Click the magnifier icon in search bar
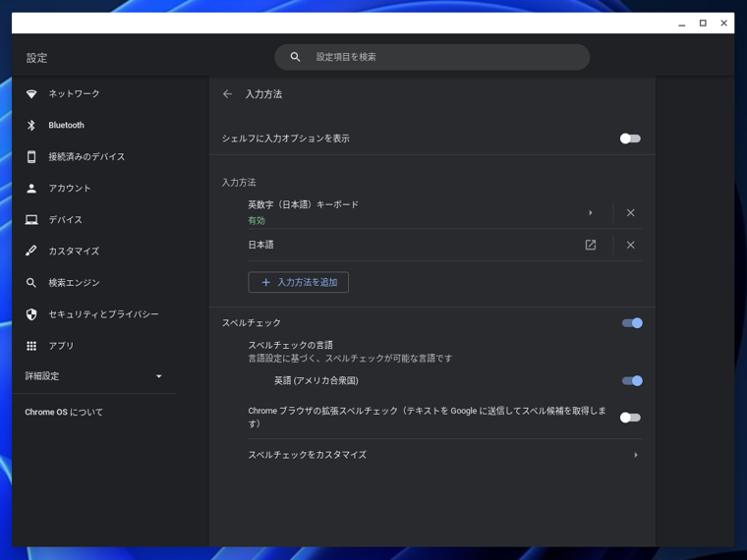The height and width of the screenshot is (560, 747). click(296, 57)
